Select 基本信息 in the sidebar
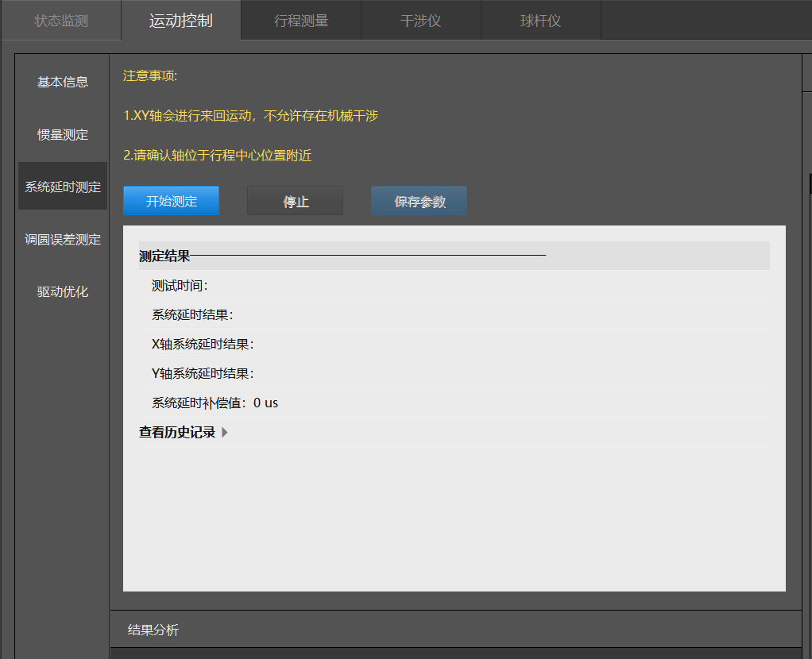The height and width of the screenshot is (659, 812). pyautogui.click(x=63, y=82)
